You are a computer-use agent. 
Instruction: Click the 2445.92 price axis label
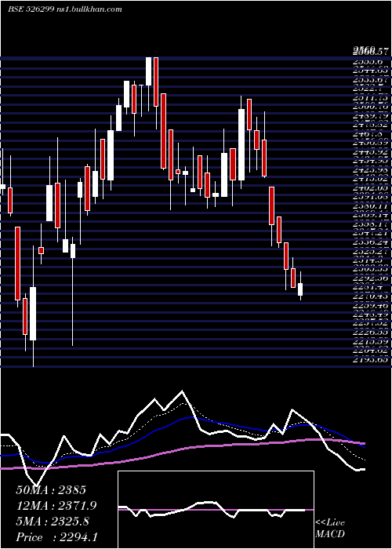click(370, 153)
